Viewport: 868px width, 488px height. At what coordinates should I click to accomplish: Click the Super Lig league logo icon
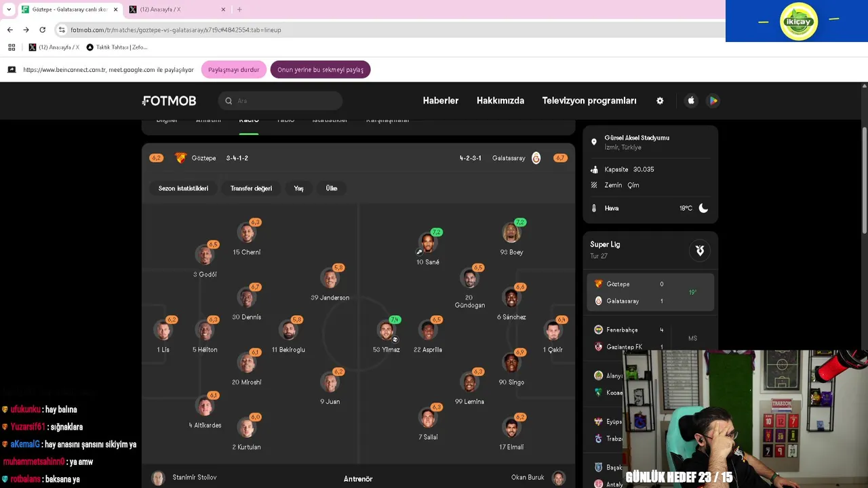click(x=700, y=250)
